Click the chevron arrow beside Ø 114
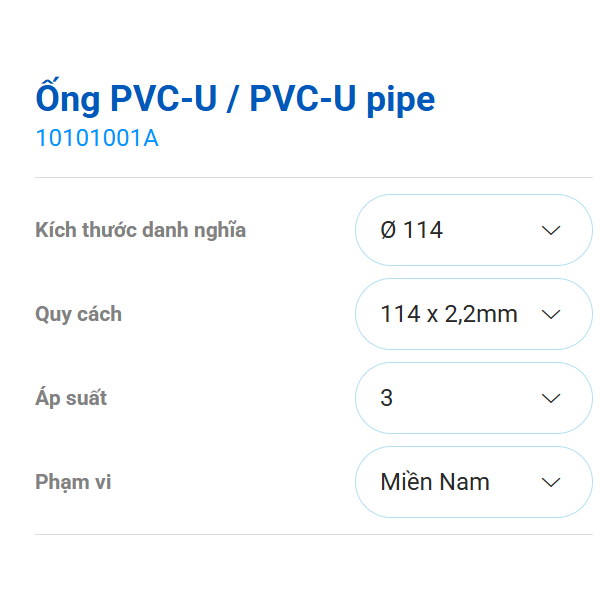600x600 pixels. (x=550, y=231)
